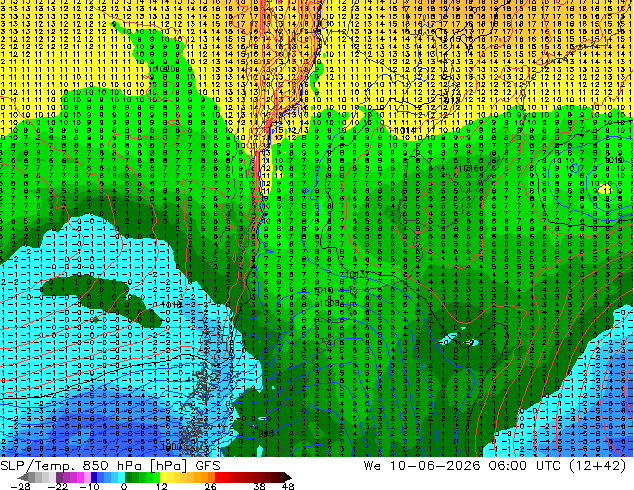Click the magenta swatch in the color legend
This screenshot has height=490, width=634.
click(80, 477)
